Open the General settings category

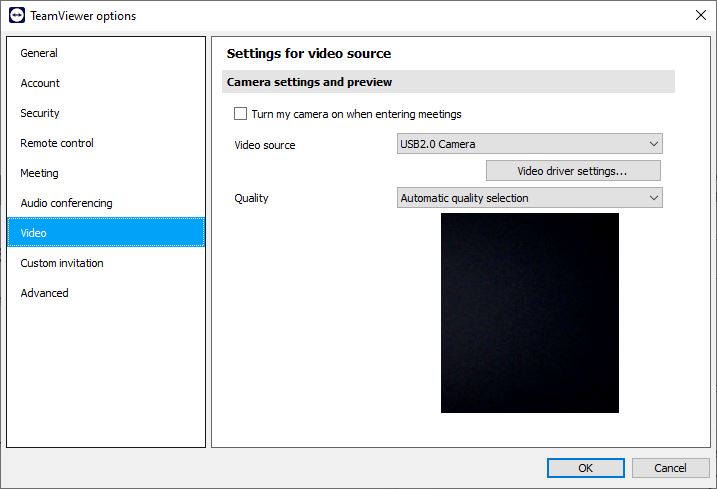106,53
